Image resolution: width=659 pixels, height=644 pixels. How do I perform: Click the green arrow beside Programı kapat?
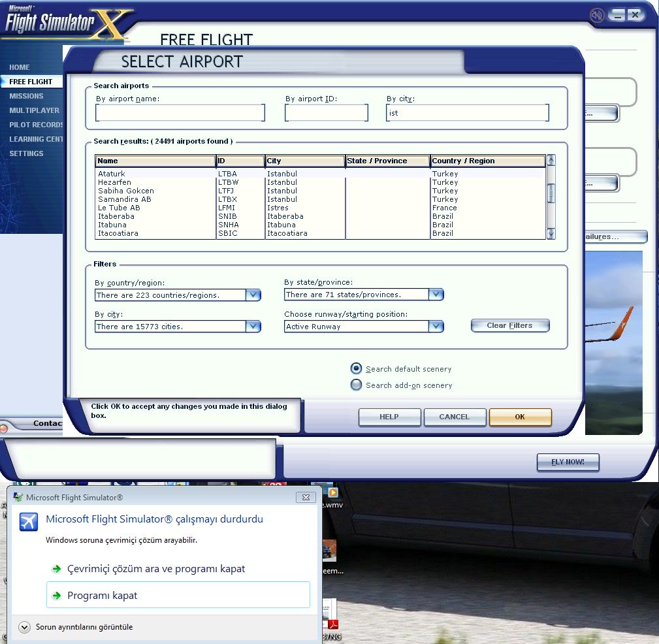[56, 596]
